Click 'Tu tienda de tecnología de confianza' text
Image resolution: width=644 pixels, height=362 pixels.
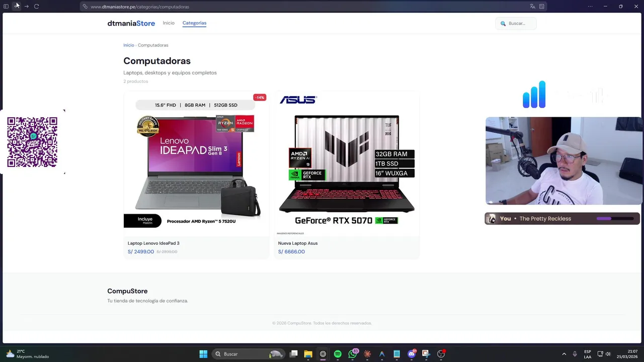(147, 301)
